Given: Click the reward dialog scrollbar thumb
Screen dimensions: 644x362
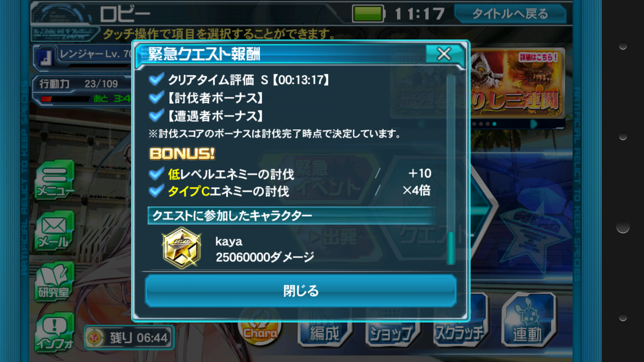Looking at the screenshot, I should [451, 248].
